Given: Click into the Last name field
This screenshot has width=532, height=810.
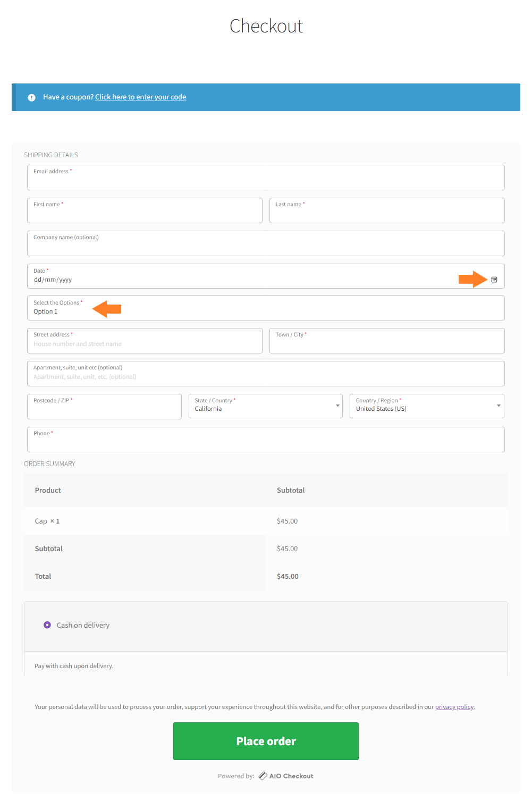Looking at the screenshot, I should point(387,210).
